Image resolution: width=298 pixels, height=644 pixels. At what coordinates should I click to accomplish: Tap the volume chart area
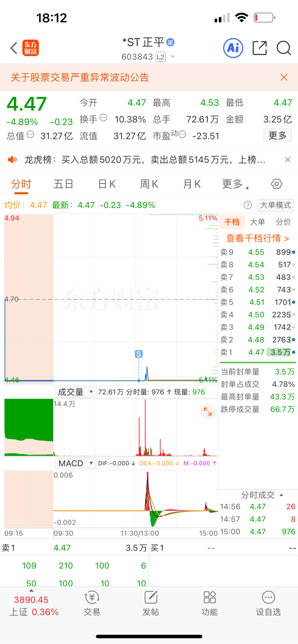click(111, 427)
